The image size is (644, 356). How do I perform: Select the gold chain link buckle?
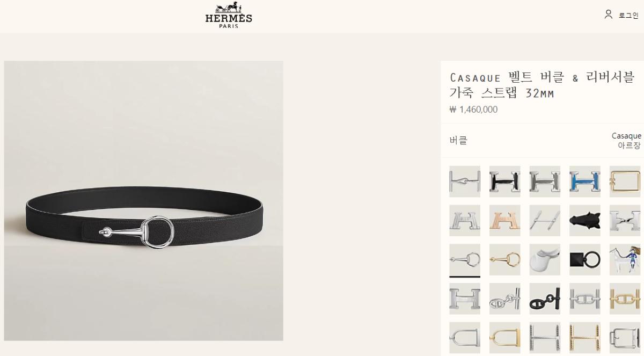point(625,299)
